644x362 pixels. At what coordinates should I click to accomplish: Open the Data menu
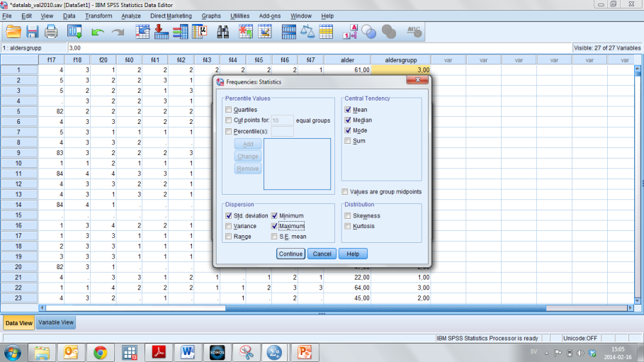(69, 16)
